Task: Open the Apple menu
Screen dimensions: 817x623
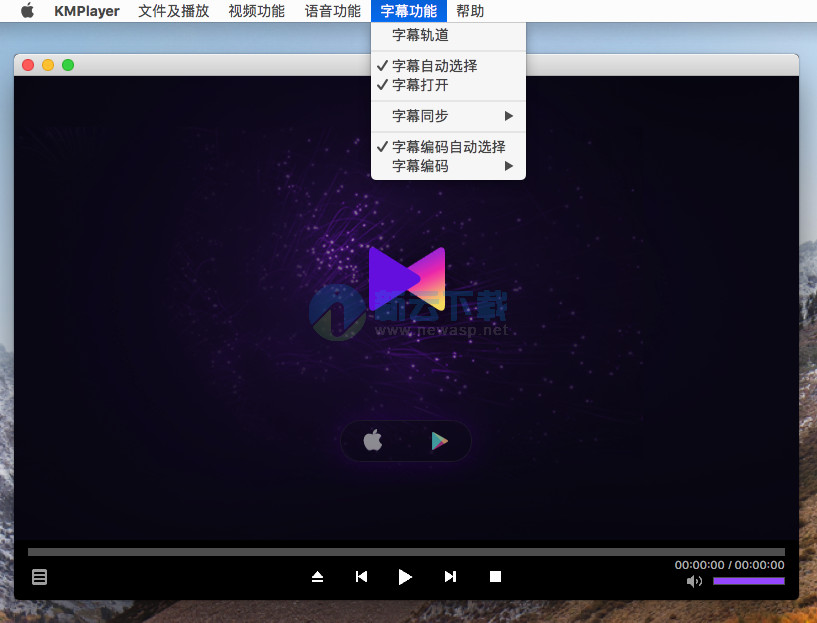Action: coord(27,11)
